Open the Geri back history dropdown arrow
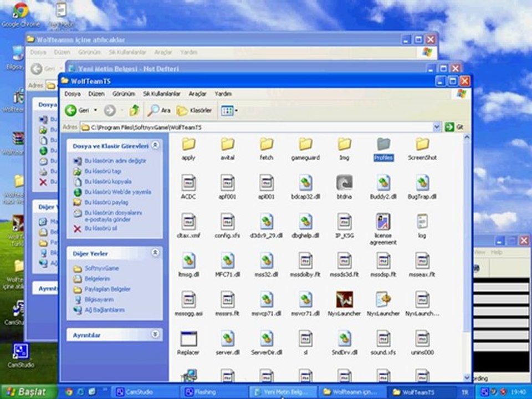 pyautogui.click(x=95, y=110)
